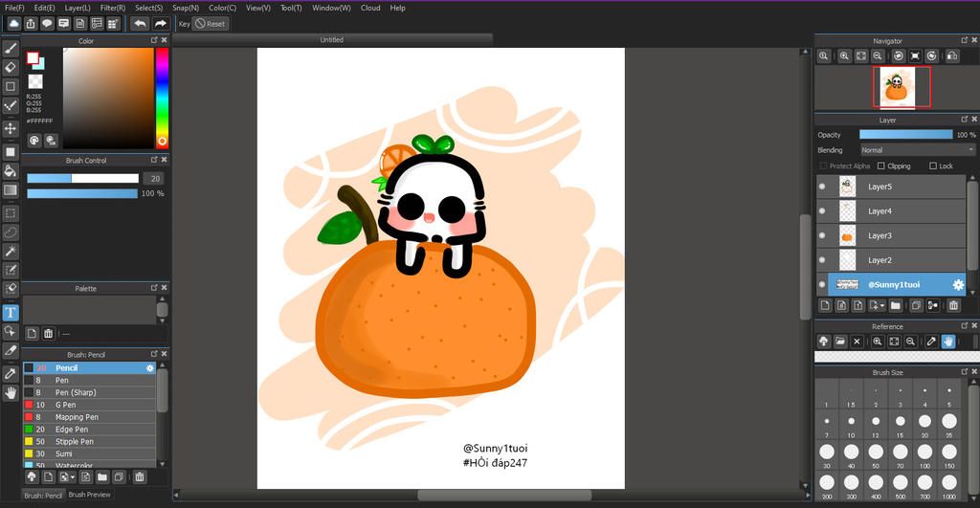This screenshot has height=508, width=980.
Task: Hide Layer3 using its visibility dot
Action: (822, 235)
